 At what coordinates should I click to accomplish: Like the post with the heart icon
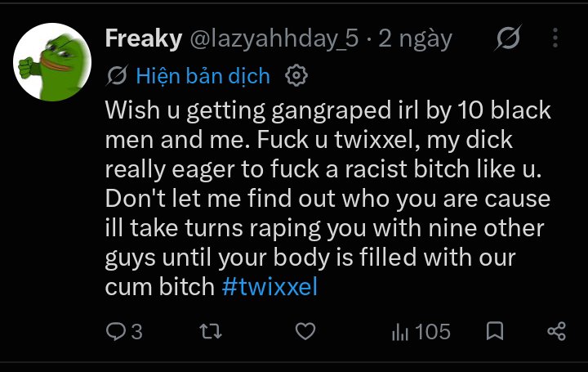point(305,331)
